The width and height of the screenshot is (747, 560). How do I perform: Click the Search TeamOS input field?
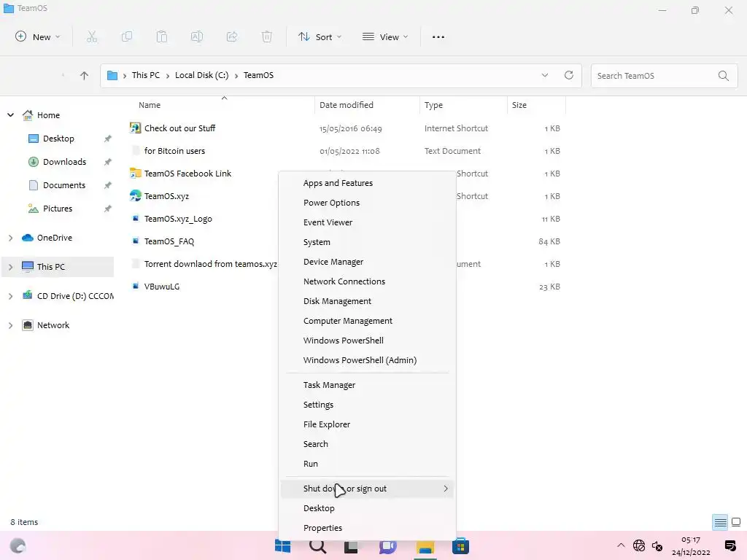pos(664,75)
